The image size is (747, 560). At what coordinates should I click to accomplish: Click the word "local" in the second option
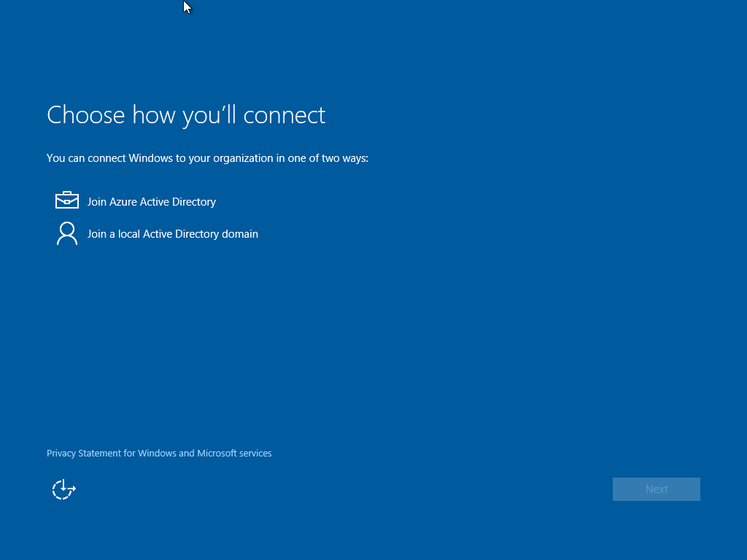[x=128, y=234]
